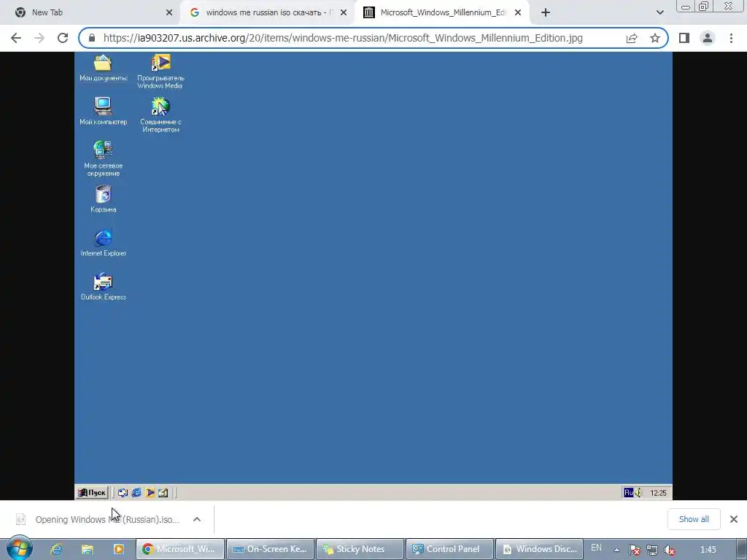The image size is (747, 560).
Task: Open the Chrome profile avatar
Action: [x=708, y=38]
